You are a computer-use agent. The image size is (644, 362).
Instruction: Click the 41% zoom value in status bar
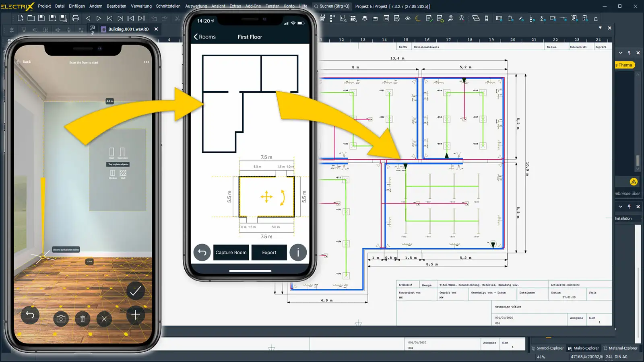coord(541,357)
